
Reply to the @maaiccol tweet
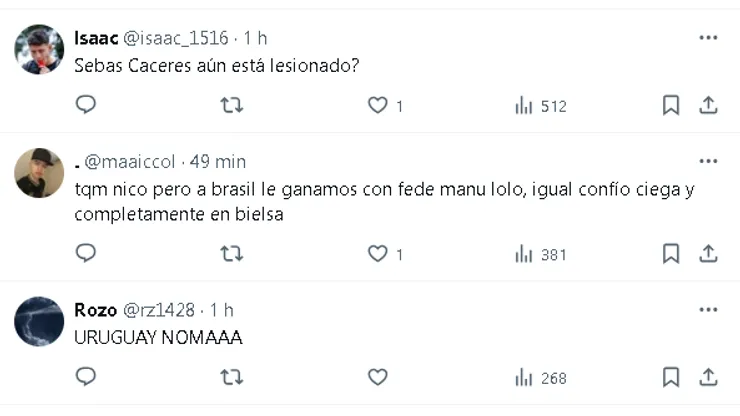tap(86, 254)
